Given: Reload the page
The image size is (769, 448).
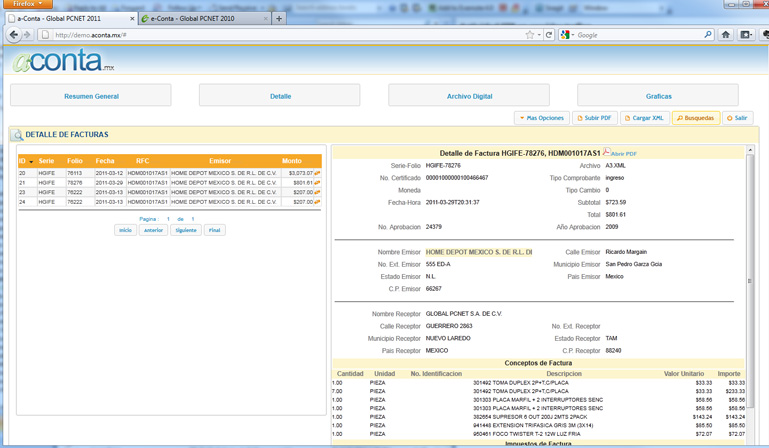Looking at the screenshot, I should click(x=549, y=35).
